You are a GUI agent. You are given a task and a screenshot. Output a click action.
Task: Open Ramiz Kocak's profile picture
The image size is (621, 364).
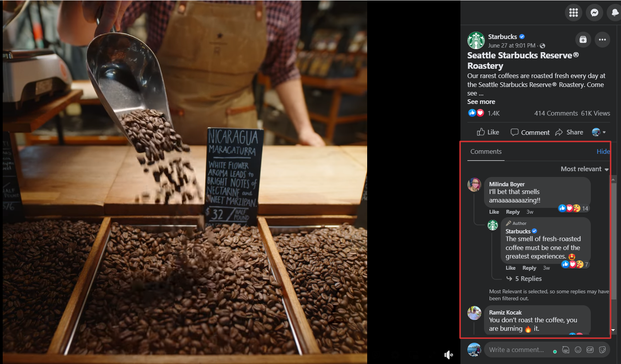[474, 313]
